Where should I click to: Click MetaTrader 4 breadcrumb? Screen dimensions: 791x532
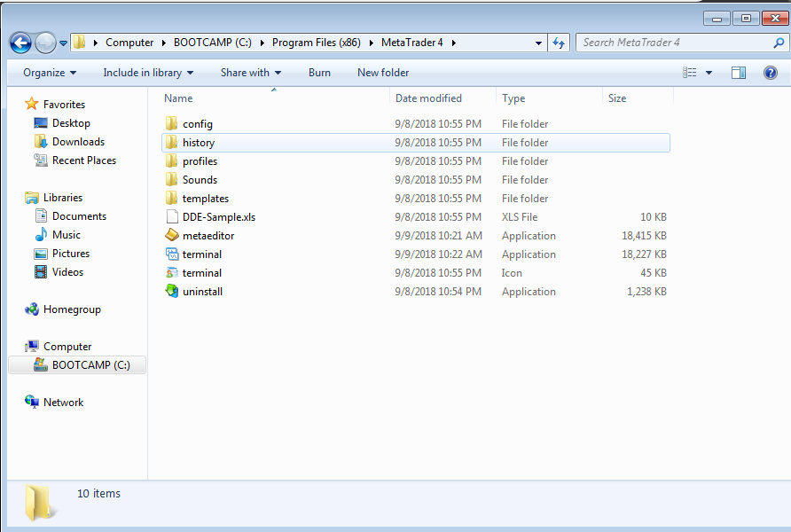coord(412,43)
